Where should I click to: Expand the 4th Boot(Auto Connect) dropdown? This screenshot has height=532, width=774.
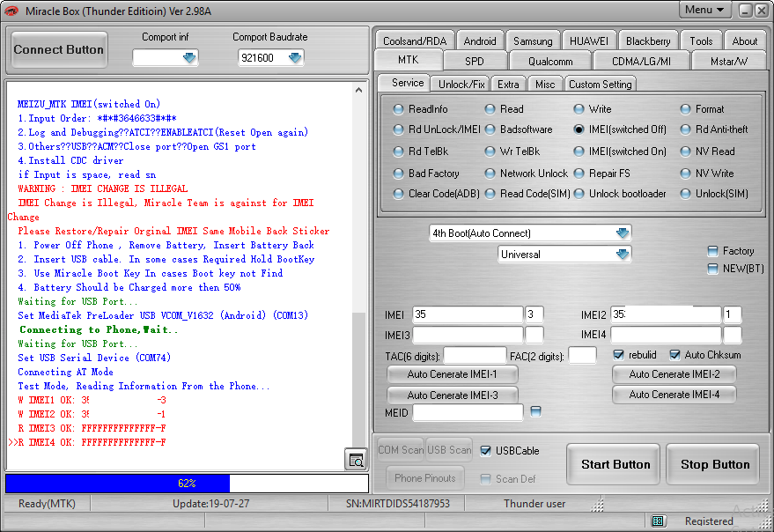click(x=622, y=233)
